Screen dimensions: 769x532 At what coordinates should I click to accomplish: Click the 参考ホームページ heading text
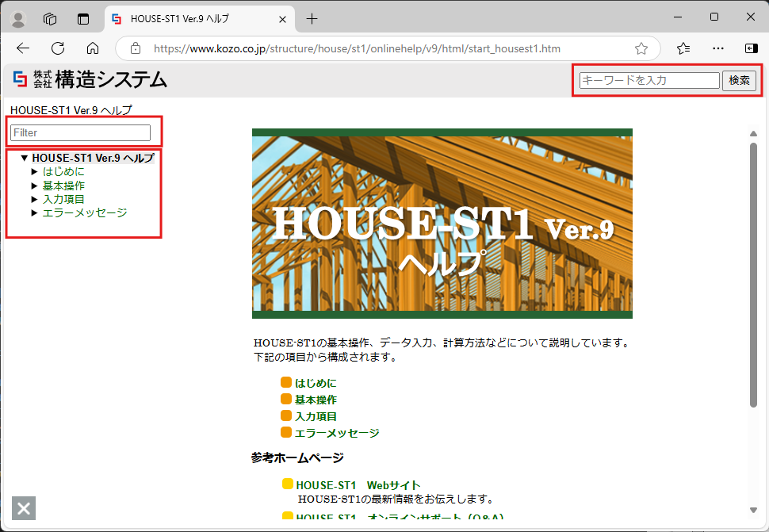[x=297, y=457]
